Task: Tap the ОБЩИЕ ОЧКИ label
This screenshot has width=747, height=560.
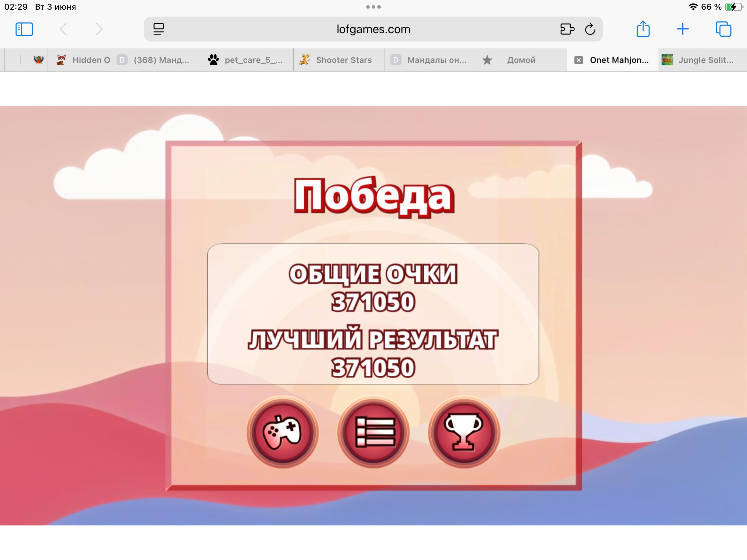Action: tap(373, 274)
